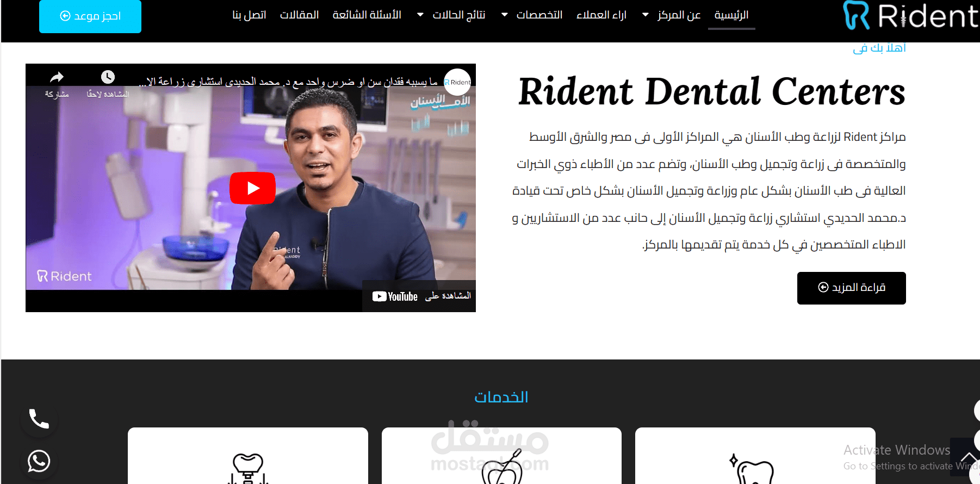The image size is (980, 484).
Task: Click the Rident logo in the header
Action: [x=911, y=16]
